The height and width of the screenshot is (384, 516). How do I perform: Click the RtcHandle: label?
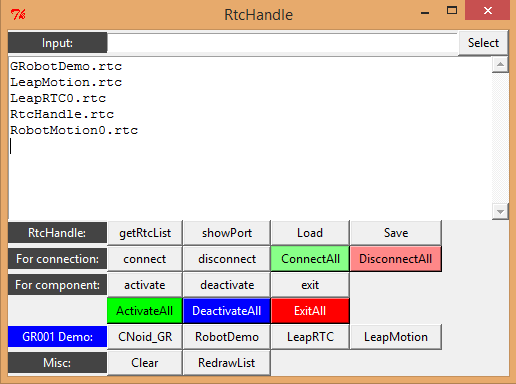(x=57, y=233)
